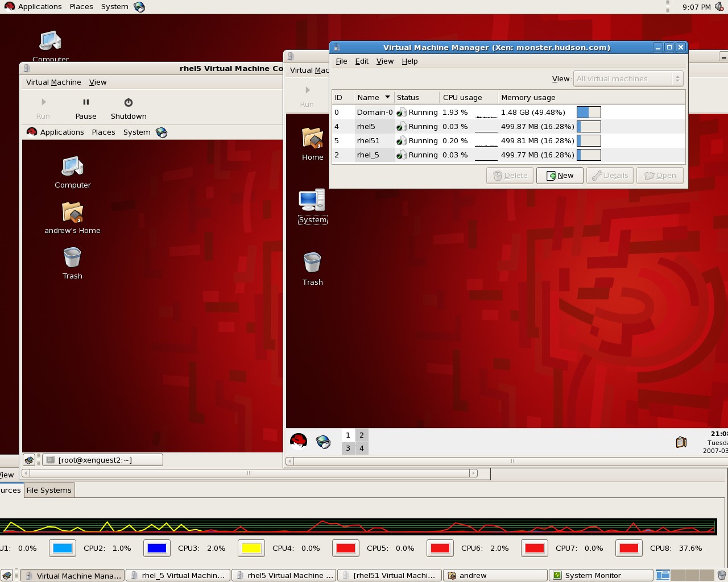Image resolution: width=728 pixels, height=582 pixels.
Task: Click the Pause icon in rhel5 console
Action: pos(86,103)
